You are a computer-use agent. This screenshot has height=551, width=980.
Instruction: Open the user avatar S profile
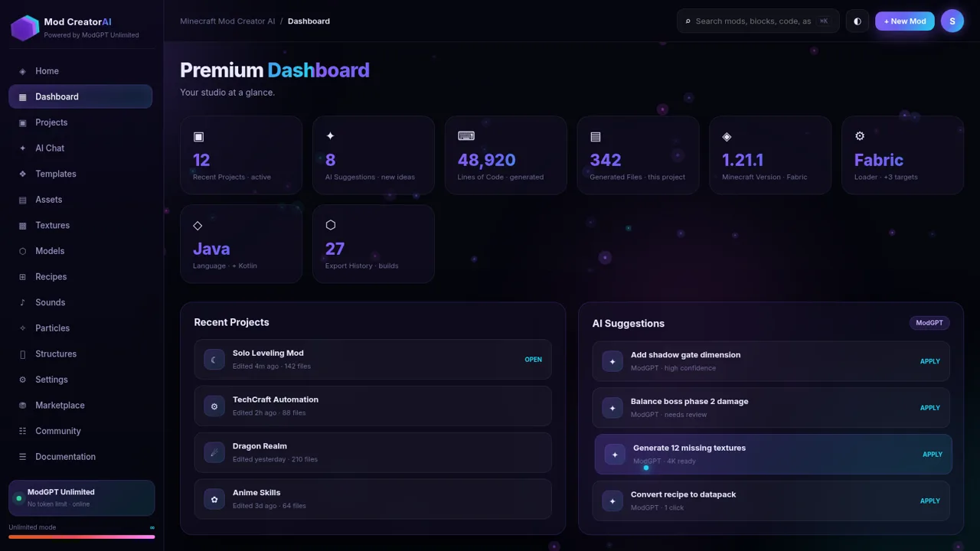point(952,21)
